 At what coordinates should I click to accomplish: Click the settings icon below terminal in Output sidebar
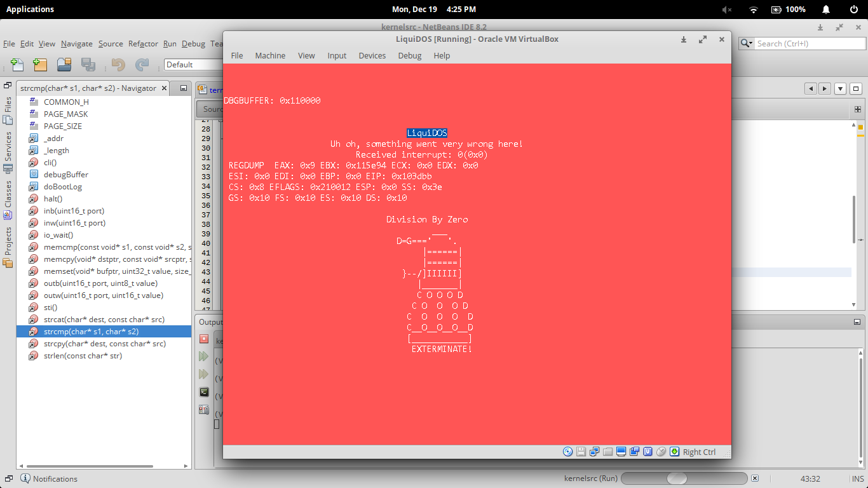[204, 410]
